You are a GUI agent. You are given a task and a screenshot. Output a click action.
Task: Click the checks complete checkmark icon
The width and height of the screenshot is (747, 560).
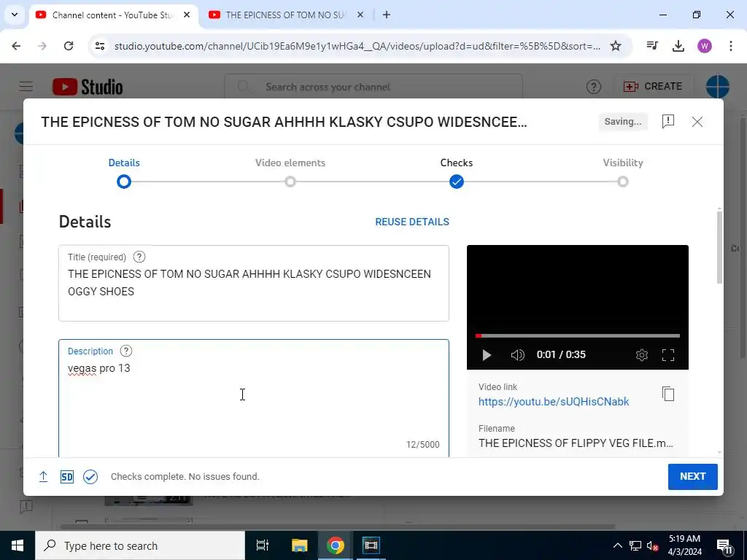tap(90, 477)
